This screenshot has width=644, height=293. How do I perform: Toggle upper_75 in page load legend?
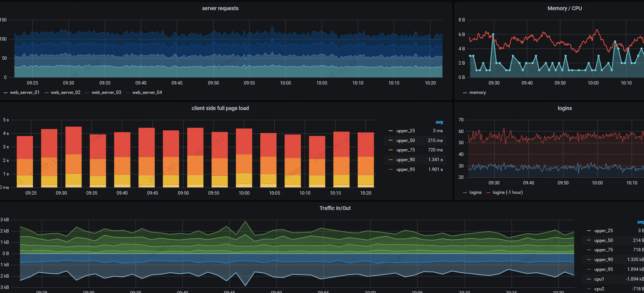(x=406, y=150)
